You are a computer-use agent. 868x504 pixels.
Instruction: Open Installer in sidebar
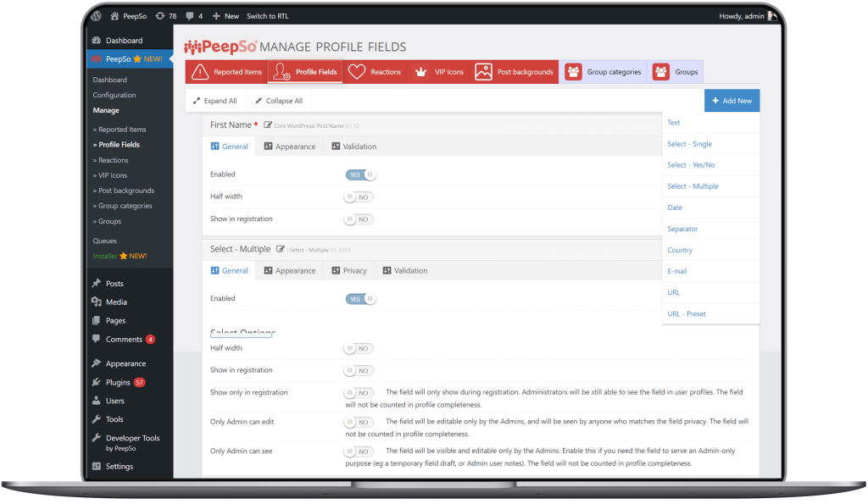tap(120, 256)
